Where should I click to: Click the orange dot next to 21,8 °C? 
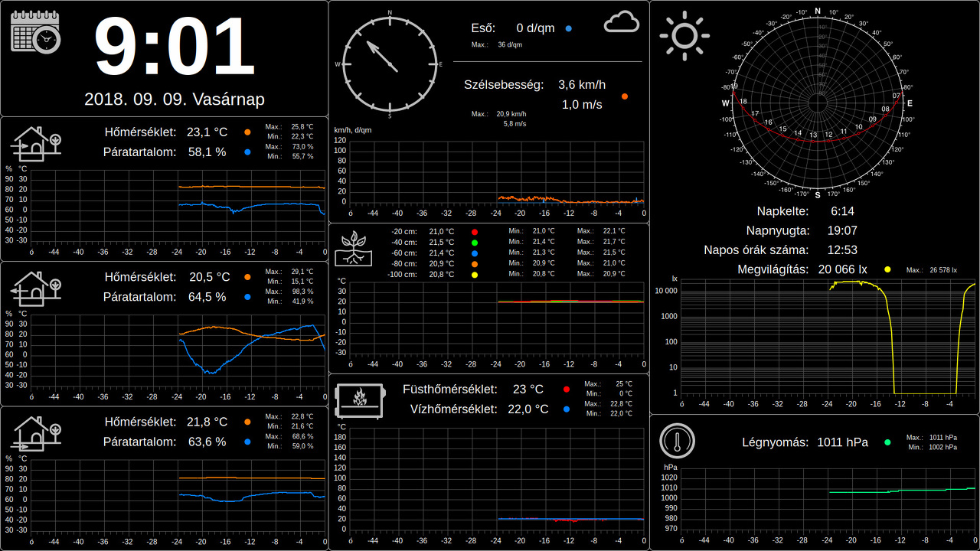(247, 422)
